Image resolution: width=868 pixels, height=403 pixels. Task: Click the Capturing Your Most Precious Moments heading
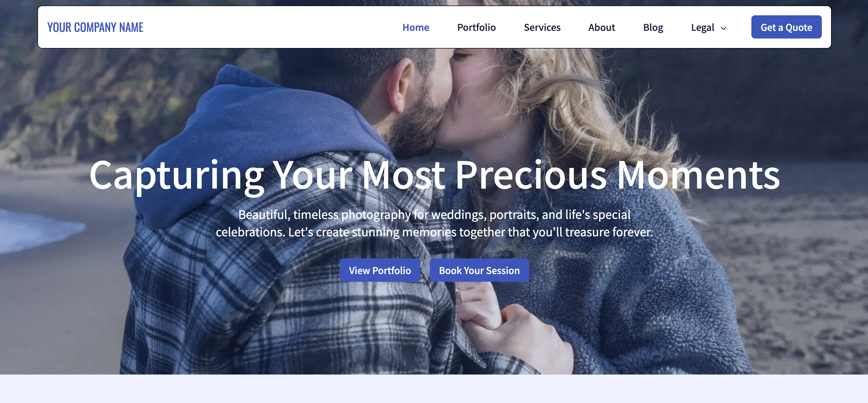(x=434, y=175)
